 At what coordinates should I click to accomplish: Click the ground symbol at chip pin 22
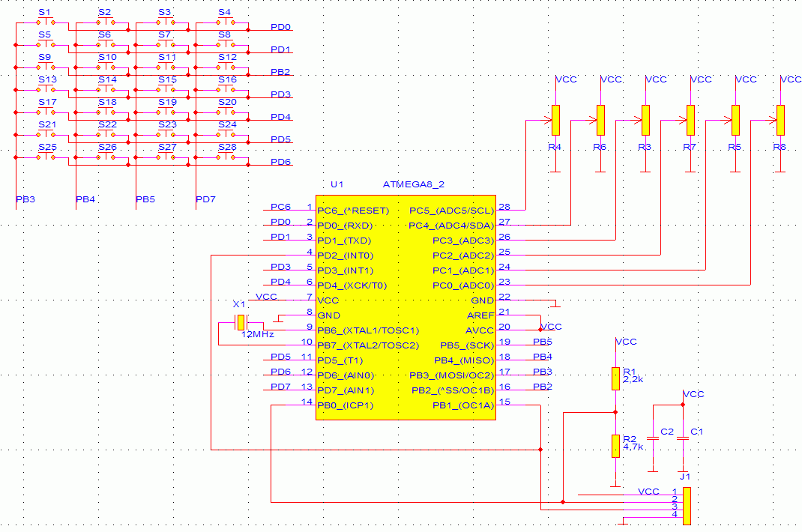[x=555, y=304]
